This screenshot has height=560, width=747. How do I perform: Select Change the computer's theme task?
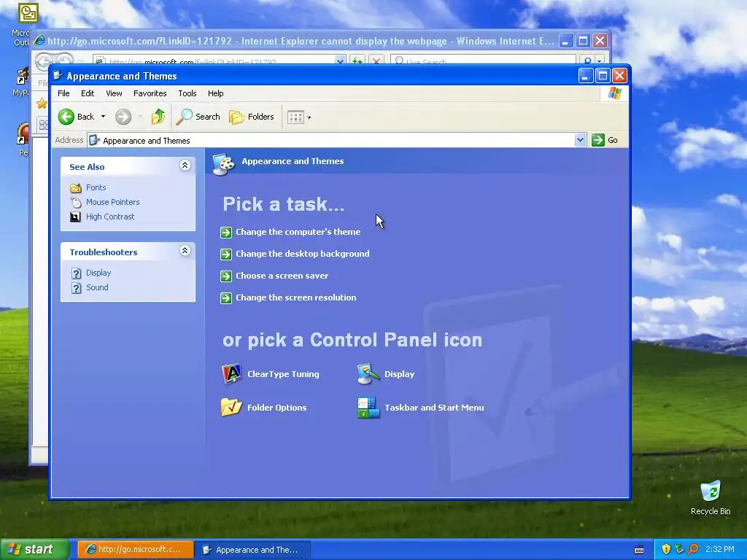(298, 232)
